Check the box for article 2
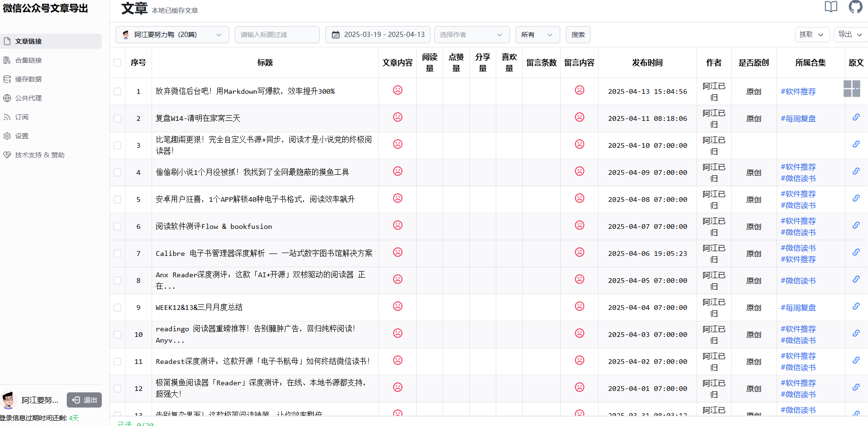The image size is (868, 426). coord(117,118)
